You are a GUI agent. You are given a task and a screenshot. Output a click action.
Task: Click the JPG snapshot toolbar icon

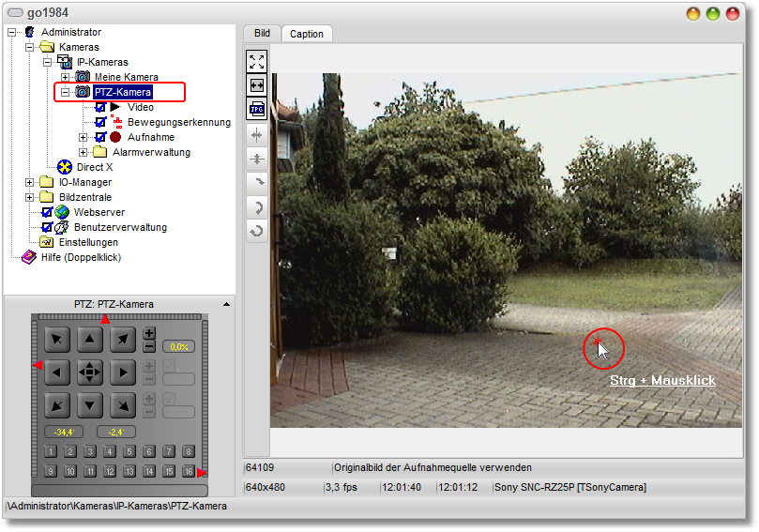(257, 110)
